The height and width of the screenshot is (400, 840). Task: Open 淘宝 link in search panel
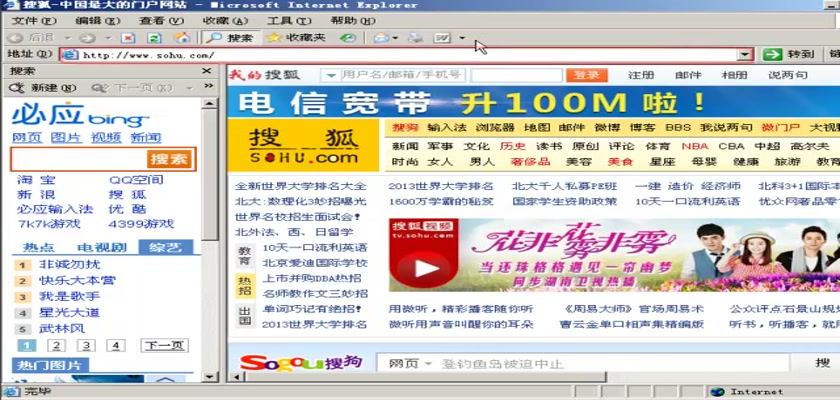coord(36,180)
